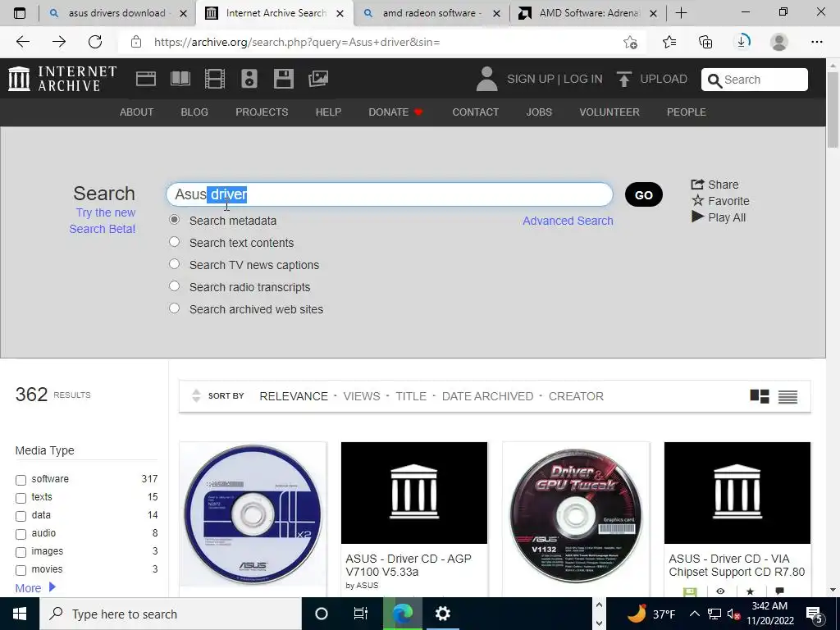Screen dimensions: 840x630
Task: Sort results by TITLE
Action: coord(411,396)
